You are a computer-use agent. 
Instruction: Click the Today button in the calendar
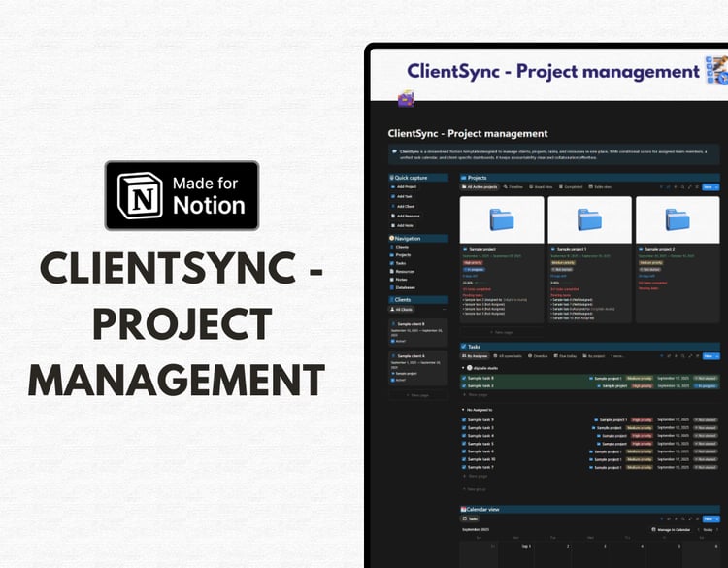[x=708, y=529]
